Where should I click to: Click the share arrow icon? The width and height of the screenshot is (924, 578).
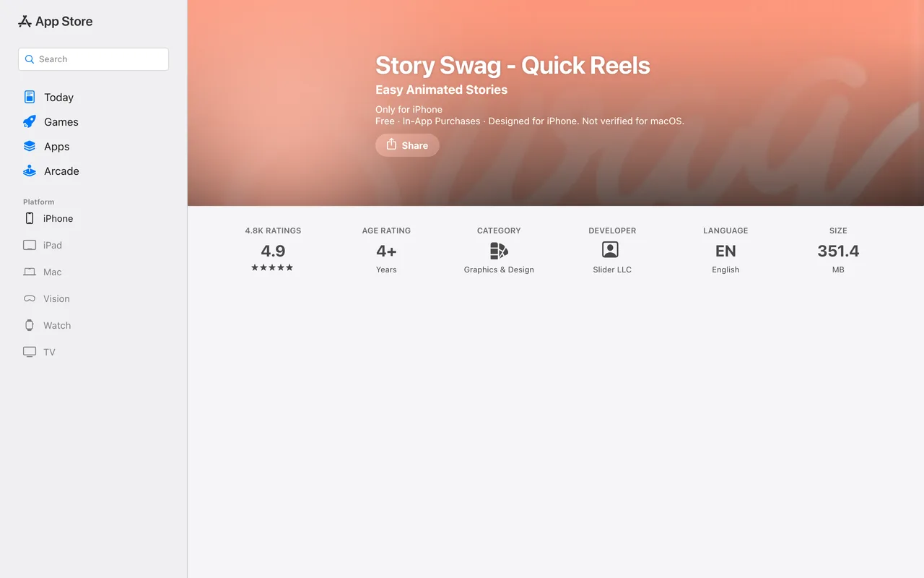[x=391, y=144]
